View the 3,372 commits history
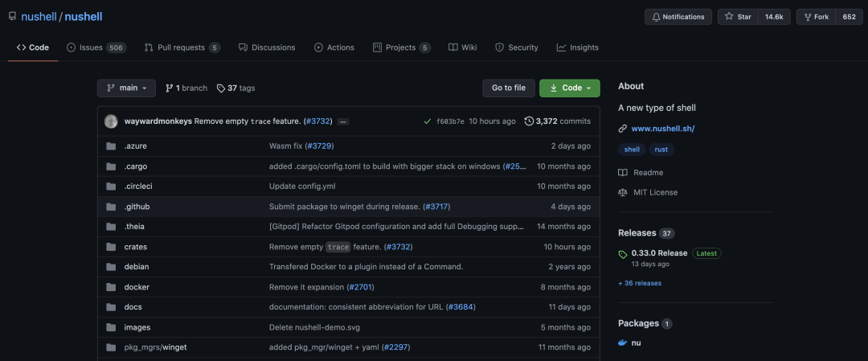Viewport: 868px width, 361px height. coord(558,121)
